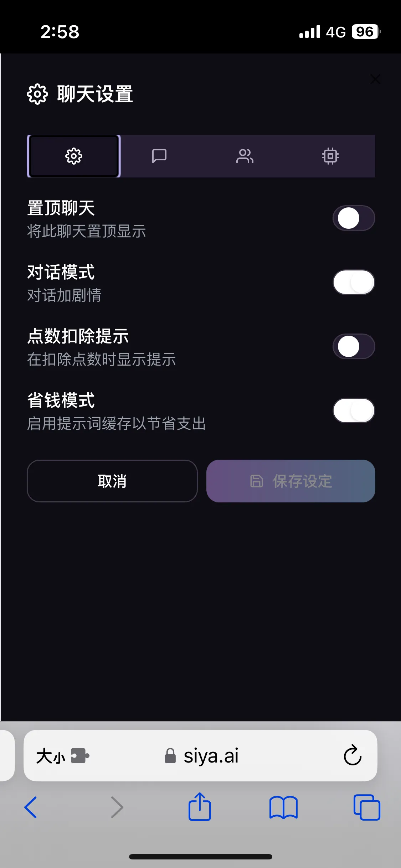Select the general gear settings tab
The image size is (401, 868).
click(x=74, y=156)
